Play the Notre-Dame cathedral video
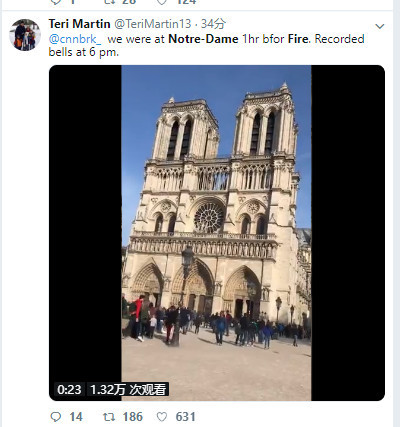 pyautogui.click(x=217, y=233)
